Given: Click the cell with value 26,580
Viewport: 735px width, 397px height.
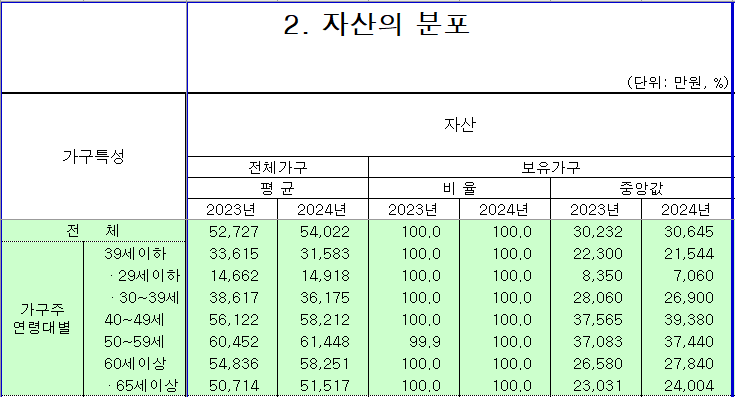Looking at the screenshot, I should [596, 364].
